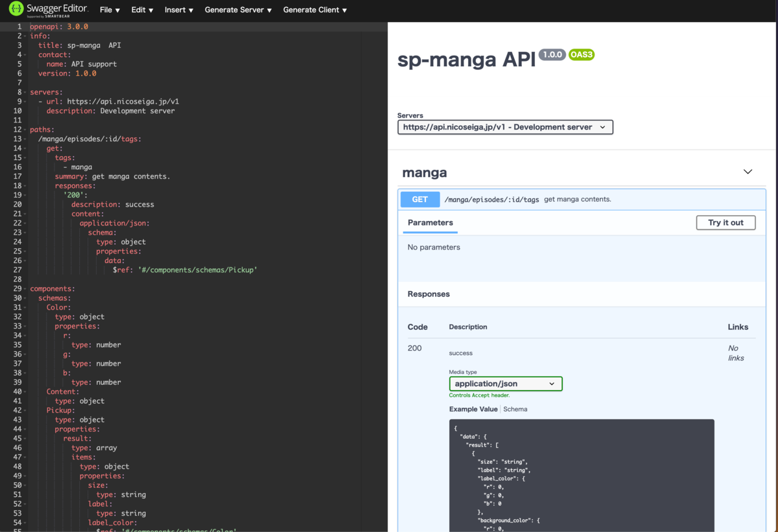
Task: Click the 'title: sp-manga API' code line
Action: 80,45
